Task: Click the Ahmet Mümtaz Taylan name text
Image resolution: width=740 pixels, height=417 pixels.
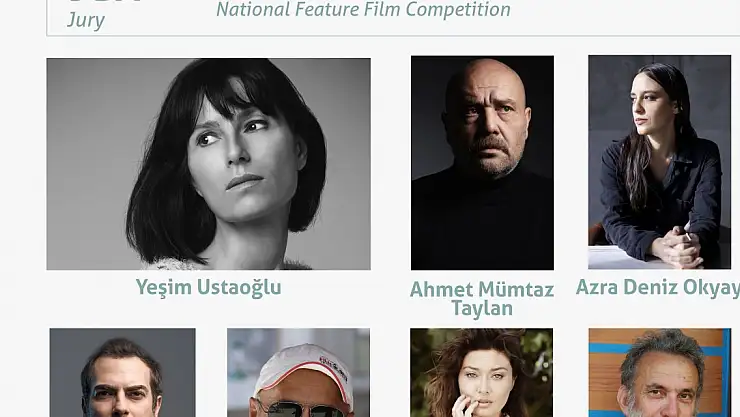Action: (482, 299)
